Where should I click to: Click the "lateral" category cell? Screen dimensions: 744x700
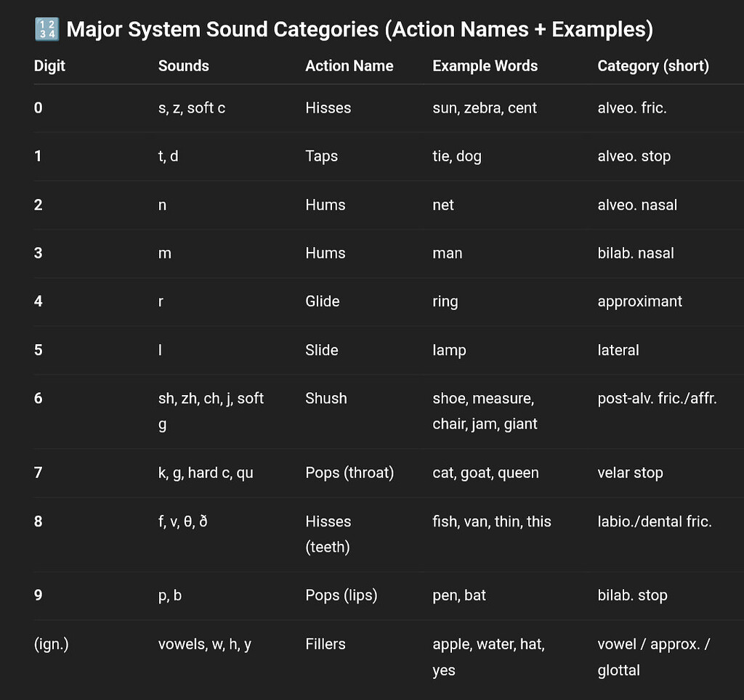(x=618, y=350)
